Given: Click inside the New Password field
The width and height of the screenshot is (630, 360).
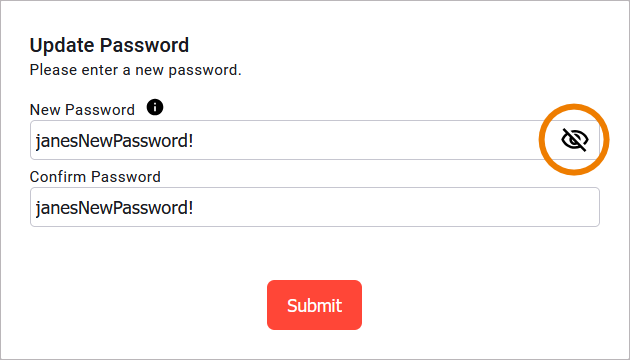Looking at the screenshot, I should pyautogui.click(x=315, y=140).
